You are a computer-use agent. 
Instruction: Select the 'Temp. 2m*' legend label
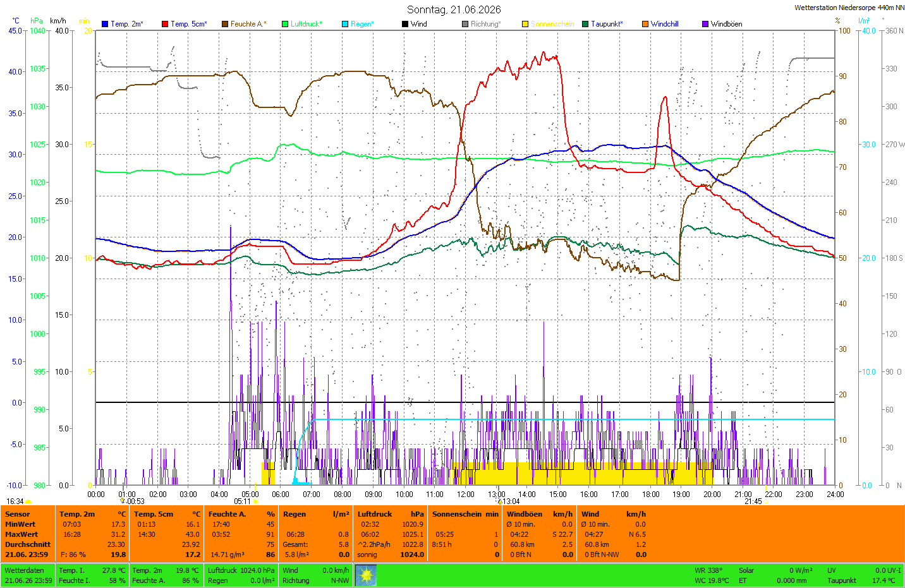point(127,24)
